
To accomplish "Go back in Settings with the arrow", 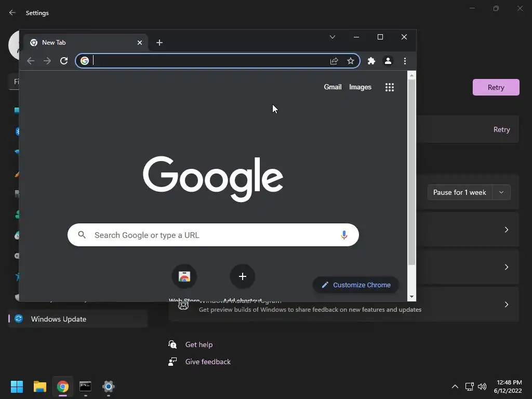I will [x=12, y=12].
